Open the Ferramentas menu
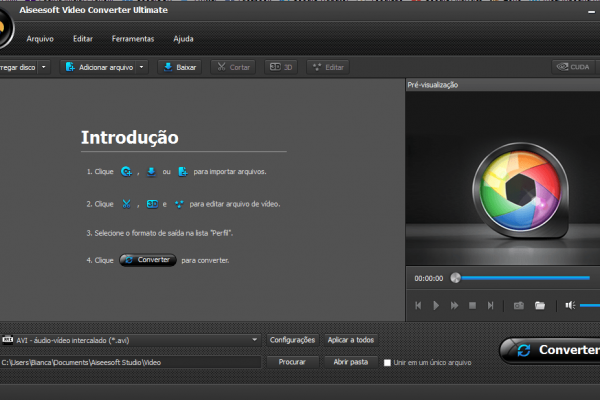Screen dimensions: 600x400 coord(133,39)
